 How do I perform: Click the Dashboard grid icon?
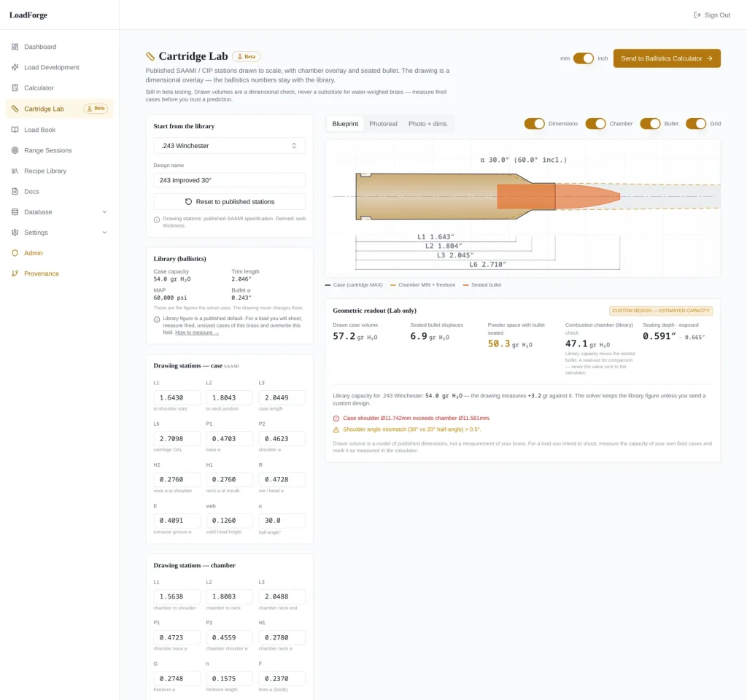[15, 47]
